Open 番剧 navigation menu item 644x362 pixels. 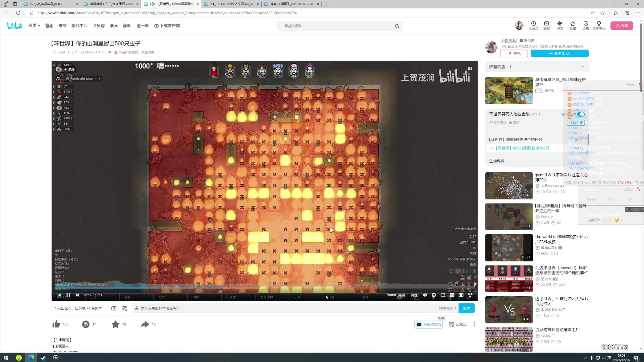[x=49, y=26]
